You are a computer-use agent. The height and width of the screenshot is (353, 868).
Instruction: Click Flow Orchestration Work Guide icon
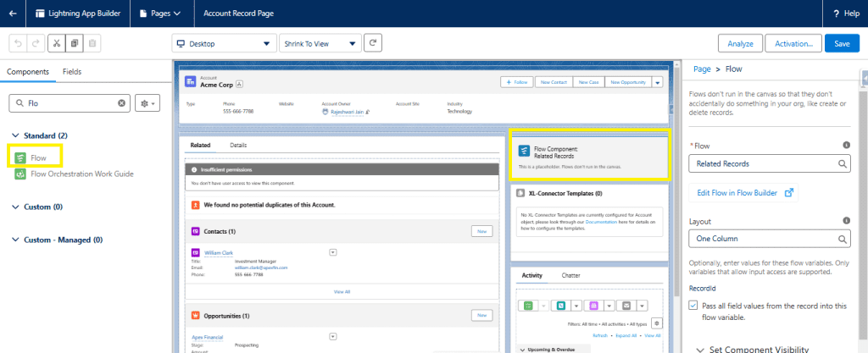[20, 174]
